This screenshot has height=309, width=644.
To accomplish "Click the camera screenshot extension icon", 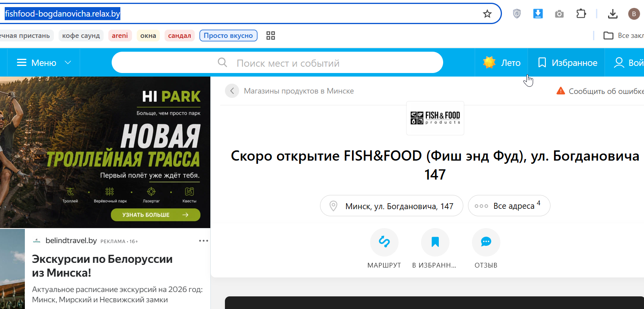I will (x=559, y=14).
